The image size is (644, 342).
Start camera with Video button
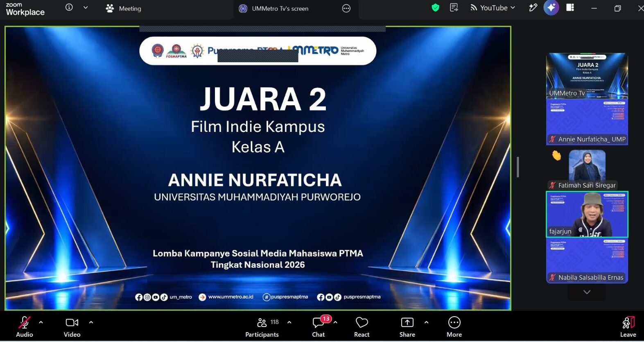72,327
